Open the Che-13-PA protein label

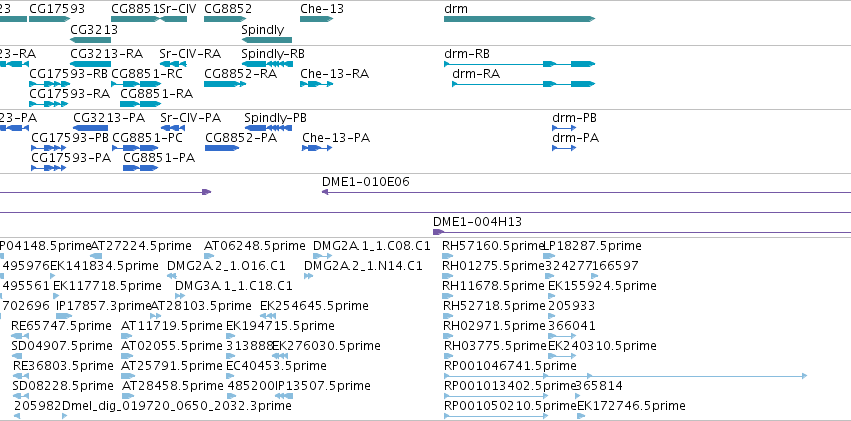tap(336, 138)
